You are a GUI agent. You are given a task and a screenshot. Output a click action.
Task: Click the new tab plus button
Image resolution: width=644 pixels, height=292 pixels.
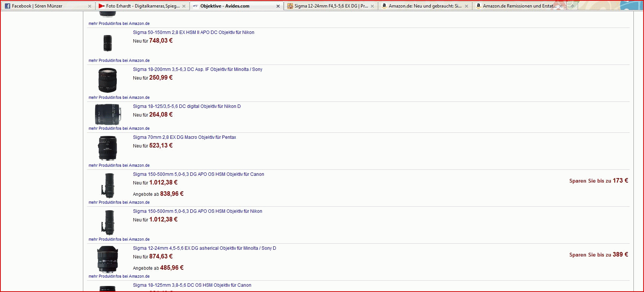pos(572,6)
